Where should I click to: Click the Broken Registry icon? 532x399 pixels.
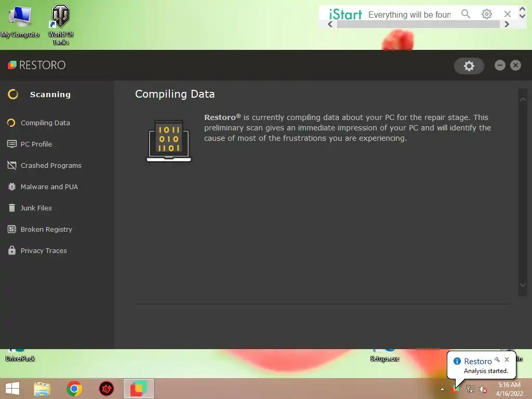click(11, 229)
